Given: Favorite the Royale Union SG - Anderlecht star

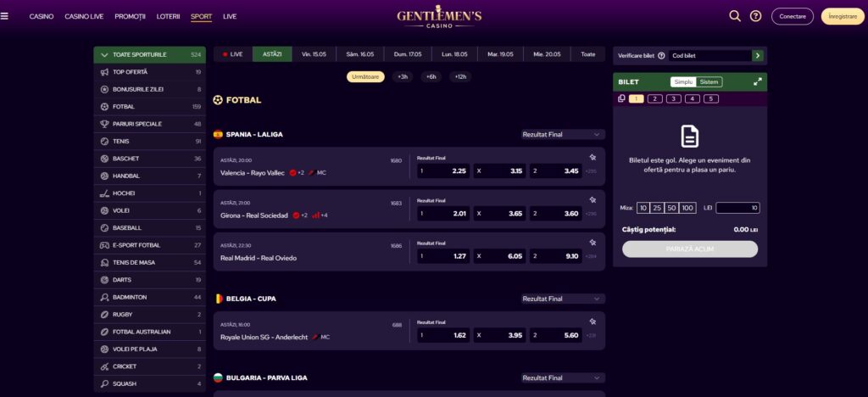Looking at the screenshot, I should coord(593,322).
